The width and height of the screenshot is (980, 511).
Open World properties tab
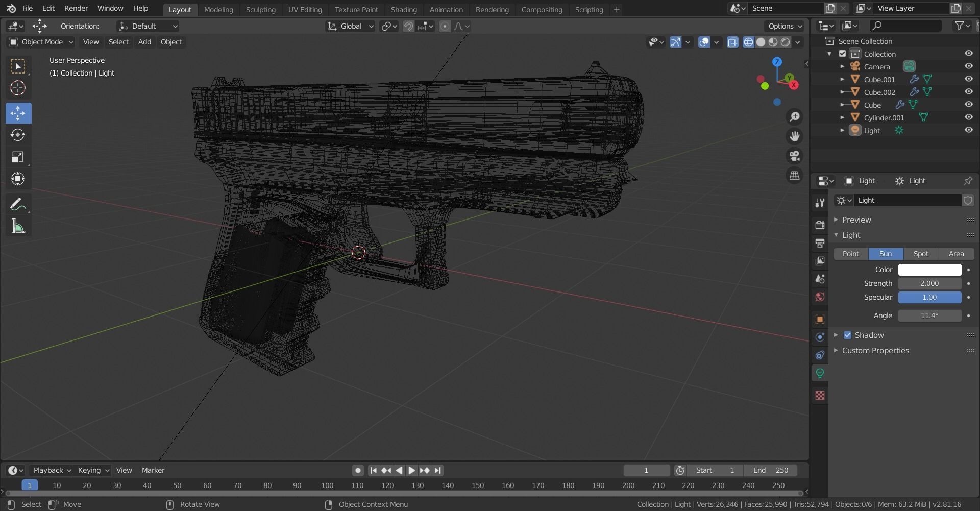pyautogui.click(x=820, y=297)
